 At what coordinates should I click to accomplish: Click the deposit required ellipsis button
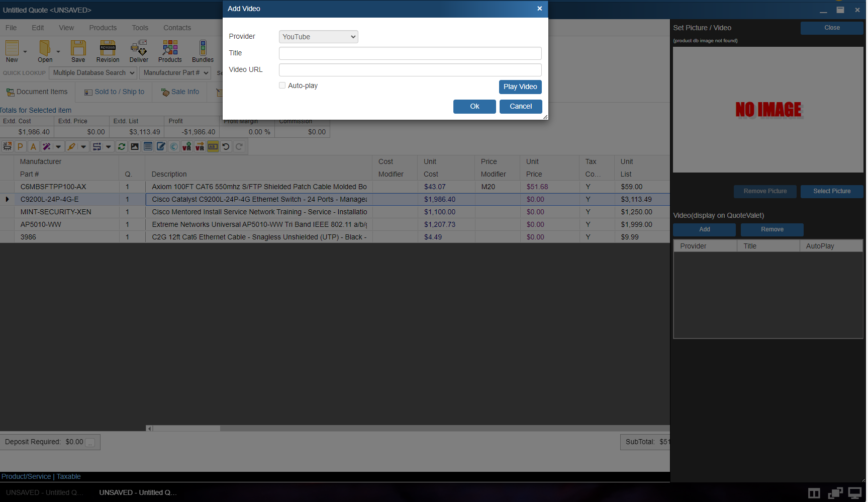(x=90, y=443)
